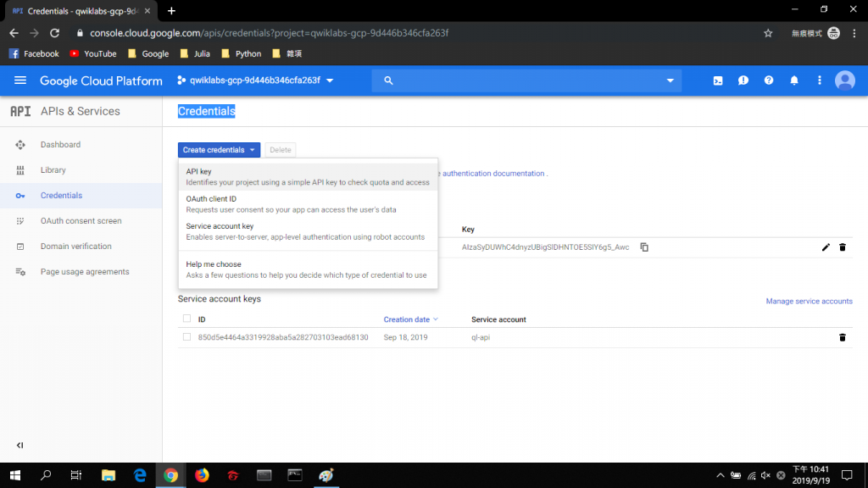Copy the API key to clipboard
This screenshot has width=868, height=488.
[644, 247]
